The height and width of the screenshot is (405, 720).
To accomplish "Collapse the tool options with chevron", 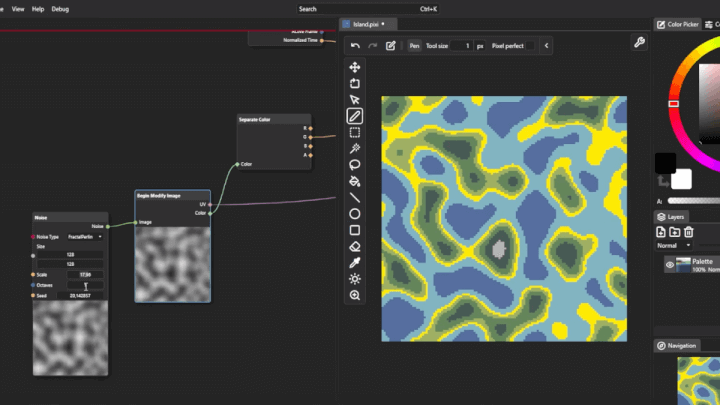I will click(x=546, y=46).
